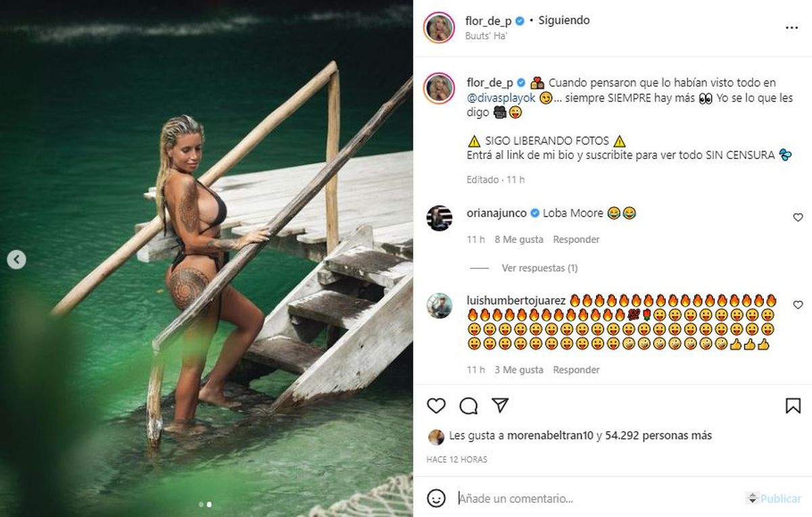Image resolution: width=812 pixels, height=517 pixels.
Task: View orianajunco's profile avatar
Action: pyautogui.click(x=439, y=218)
